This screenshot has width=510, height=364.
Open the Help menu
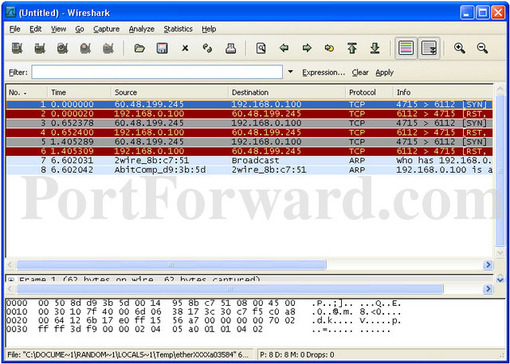tap(209, 29)
